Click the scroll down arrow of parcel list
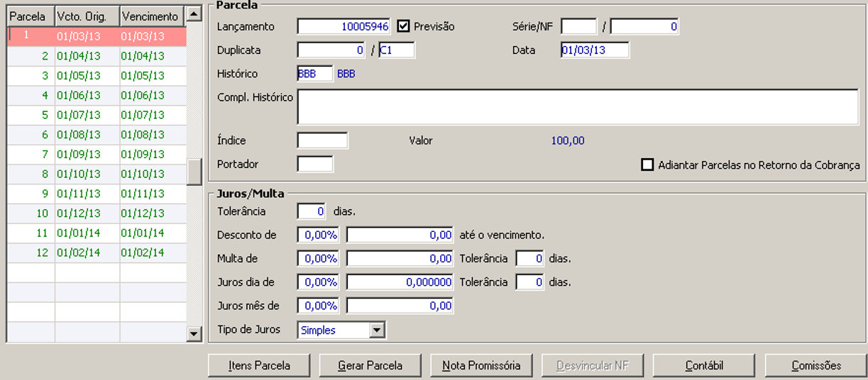Screen dimensions: 868x380 pyautogui.click(x=194, y=332)
